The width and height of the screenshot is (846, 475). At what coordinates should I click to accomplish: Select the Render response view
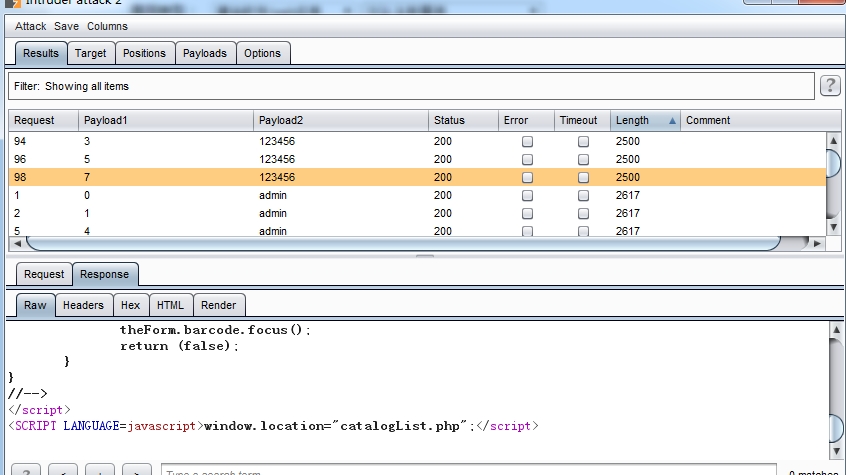coord(219,306)
